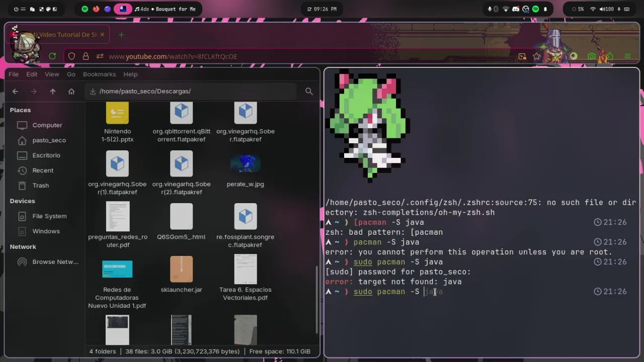Screen dimensions: 644x362
Task: Click the clock showing 09:26 PM
Action: [321, 9]
